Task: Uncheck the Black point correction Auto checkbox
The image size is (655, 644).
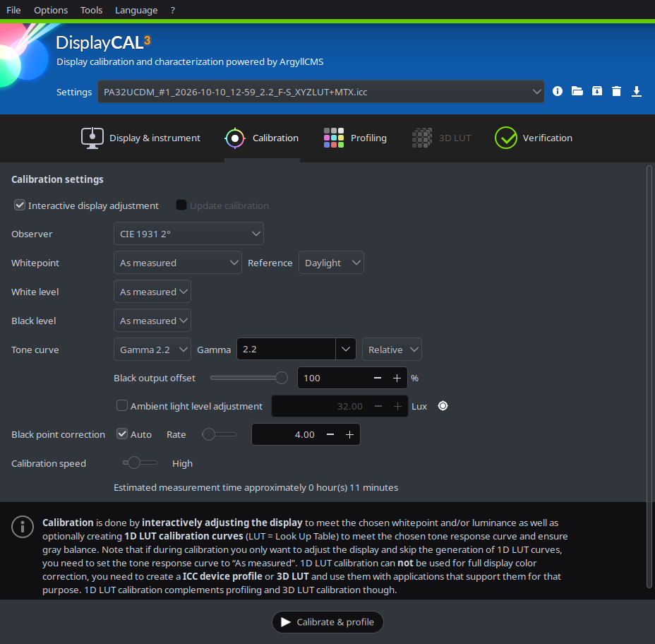Action: [x=122, y=434]
